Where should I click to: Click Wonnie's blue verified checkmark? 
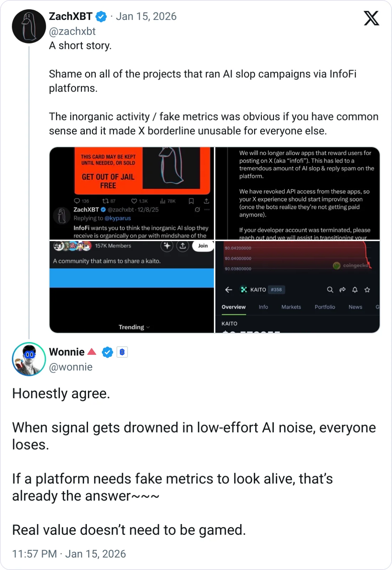click(107, 352)
